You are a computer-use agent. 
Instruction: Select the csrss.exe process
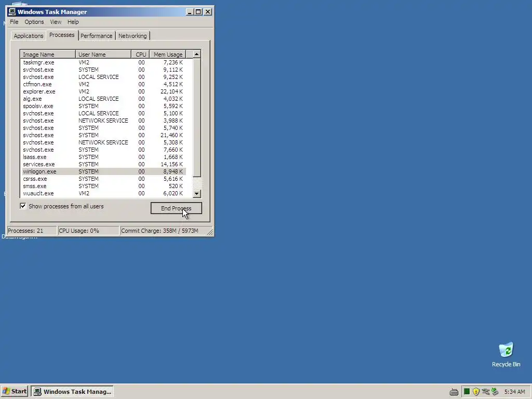[103, 179]
